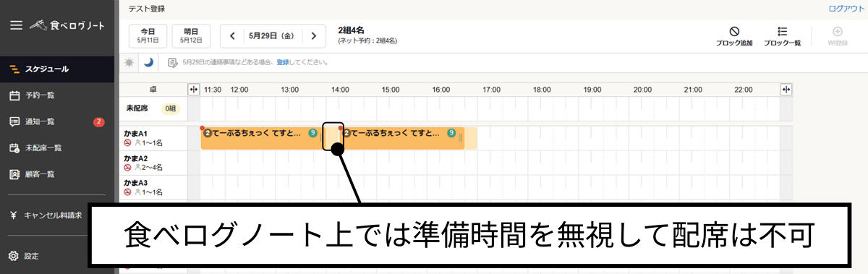Click the 12:00 time header
The width and height of the screenshot is (868, 274).
tap(239, 90)
